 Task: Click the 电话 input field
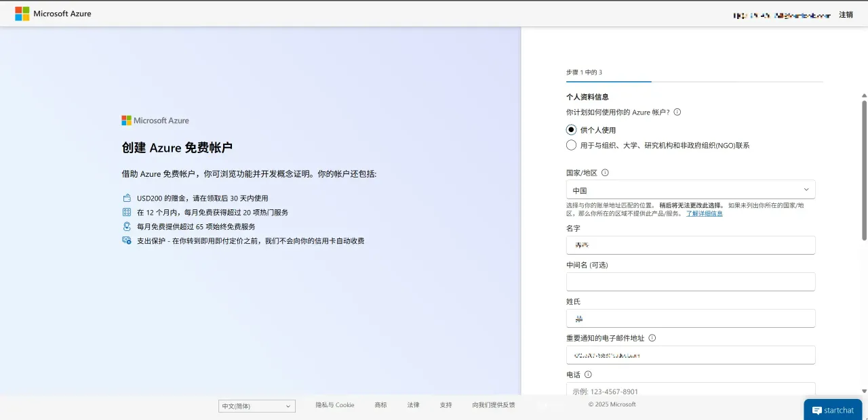point(690,390)
